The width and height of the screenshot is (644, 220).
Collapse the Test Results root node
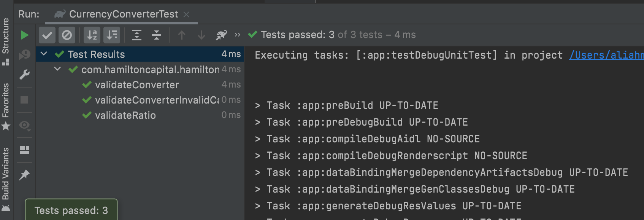[44, 54]
